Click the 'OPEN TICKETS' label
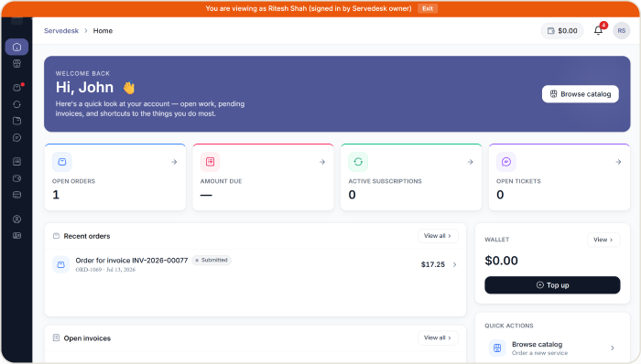The image size is (641, 364). (518, 181)
